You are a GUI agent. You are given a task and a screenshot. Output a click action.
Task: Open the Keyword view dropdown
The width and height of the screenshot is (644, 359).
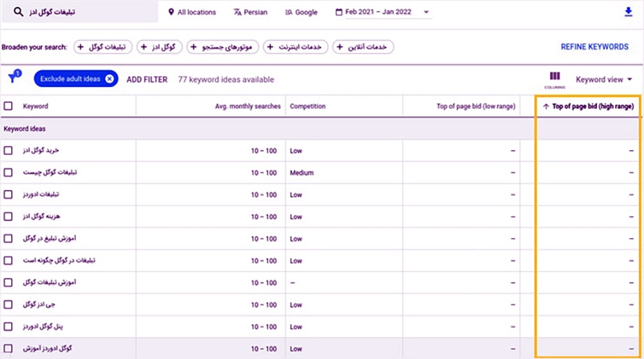point(603,80)
